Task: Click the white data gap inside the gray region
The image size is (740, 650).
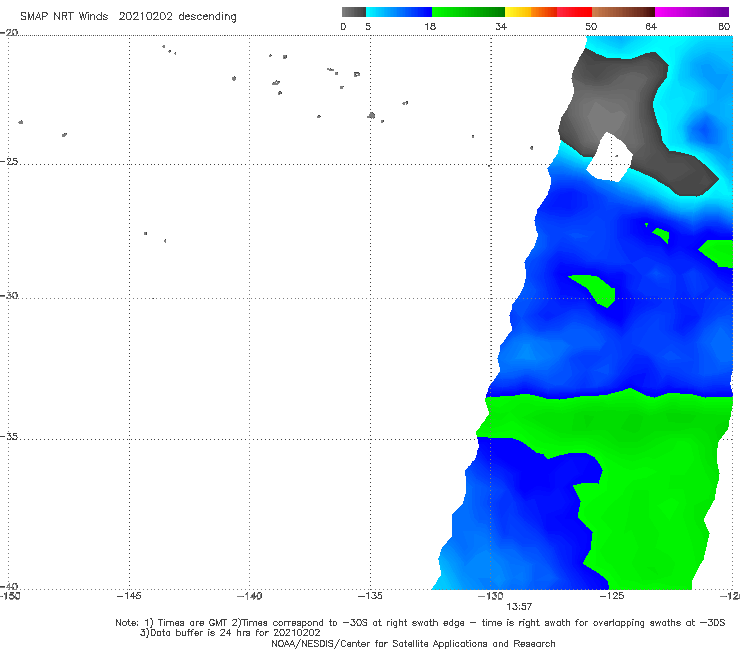Action: pos(610,158)
